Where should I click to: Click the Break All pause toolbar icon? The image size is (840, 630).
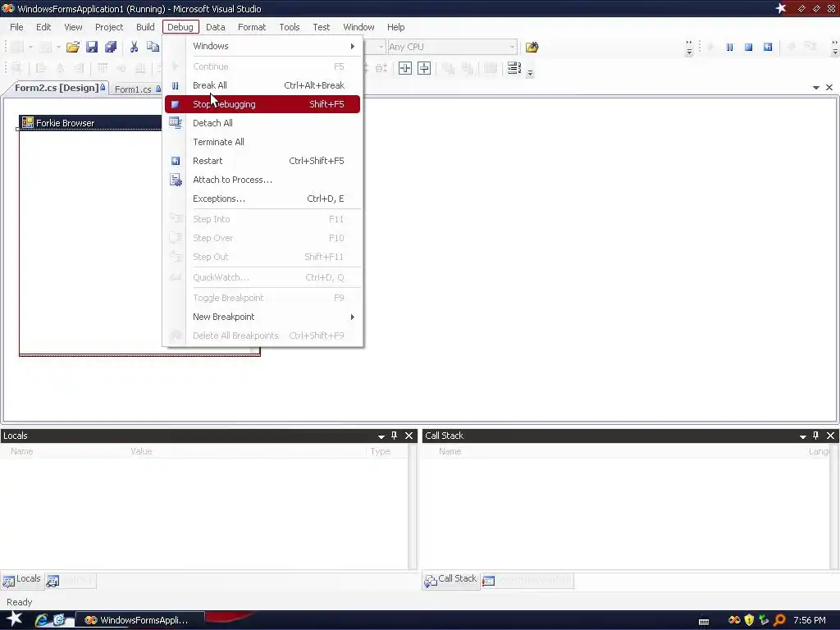(729, 47)
